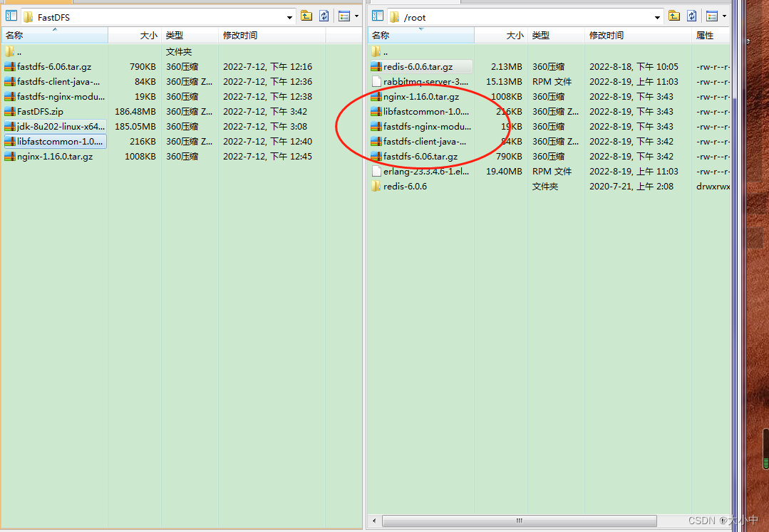The height and width of the screenshot is (532, 769).
Task: Sort left pane by 名称 column
Action: [55, 36]
